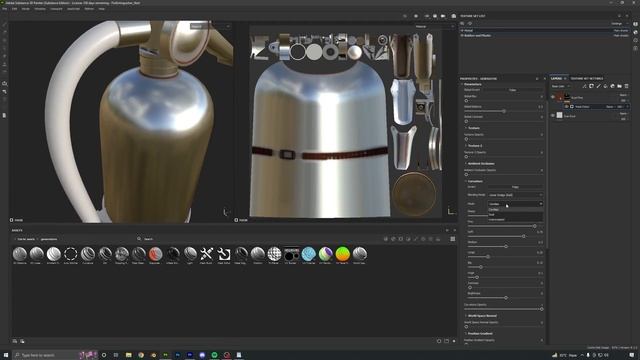This screenshot has width=640, height=360.
Task: Click the search magnifier icon in the shelf
Action: 139,239
